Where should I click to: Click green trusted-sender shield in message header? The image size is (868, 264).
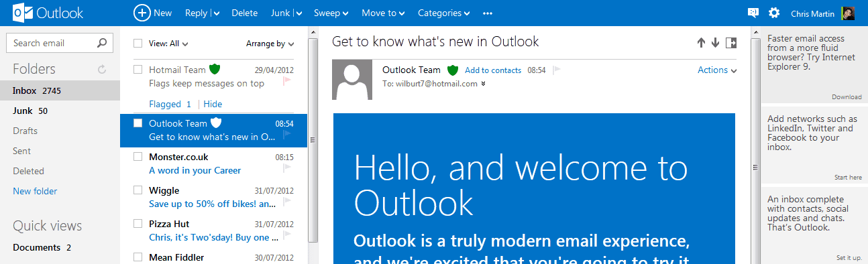point(453,70)
